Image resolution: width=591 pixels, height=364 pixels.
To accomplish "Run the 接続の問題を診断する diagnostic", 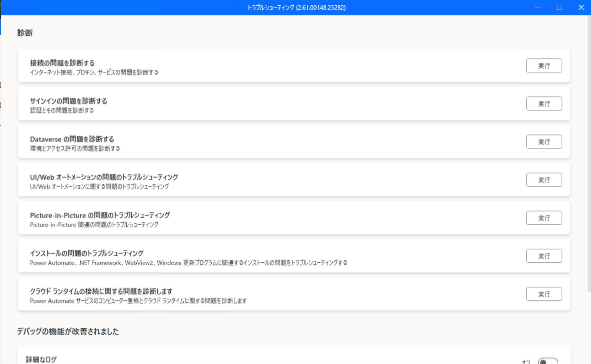I will coord(544,66).
